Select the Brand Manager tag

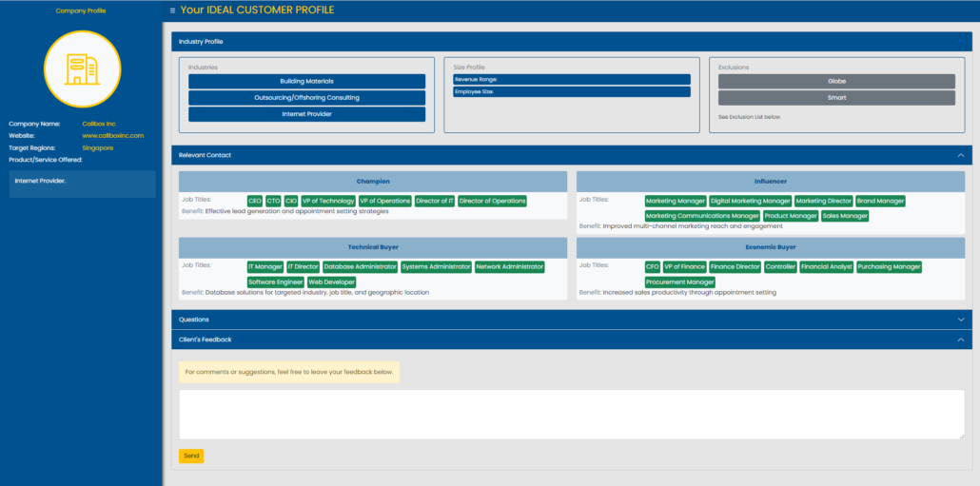(881, 201)
